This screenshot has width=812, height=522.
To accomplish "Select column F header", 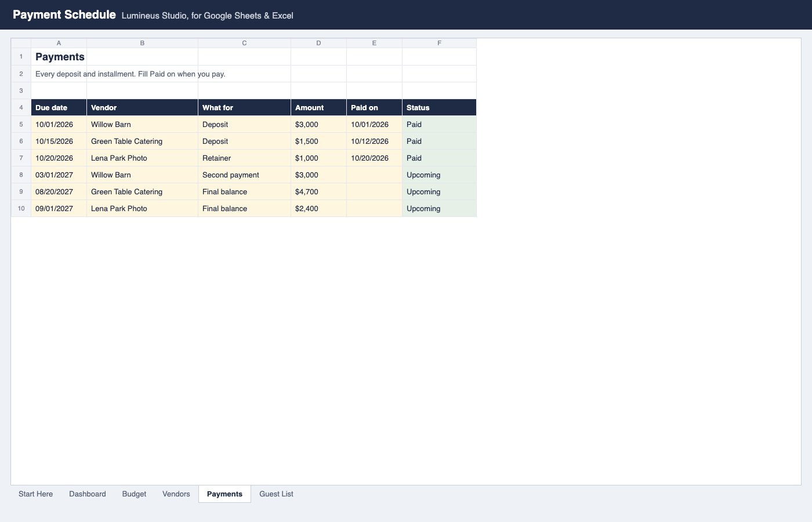I will pos(439,43).
